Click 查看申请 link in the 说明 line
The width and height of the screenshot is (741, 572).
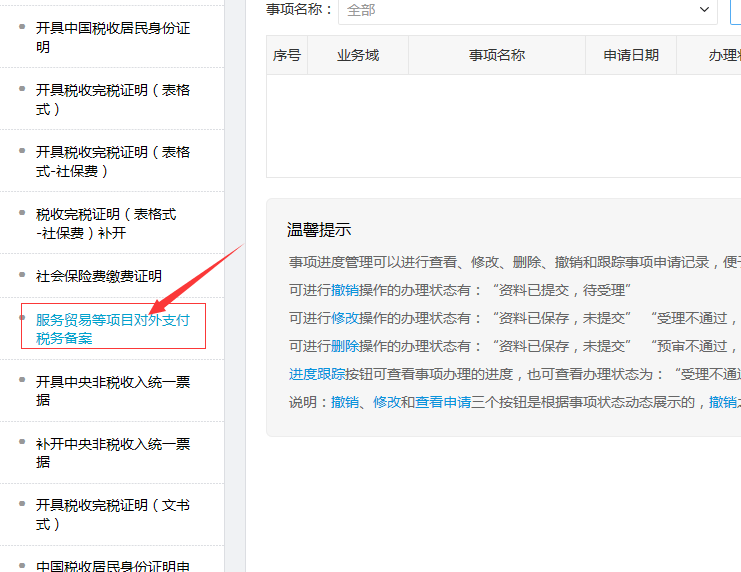click(443, 402)
